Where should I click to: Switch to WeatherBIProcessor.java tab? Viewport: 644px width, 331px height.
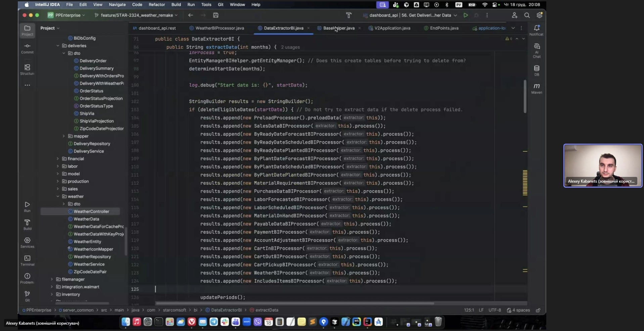click(x=219, y=28)
